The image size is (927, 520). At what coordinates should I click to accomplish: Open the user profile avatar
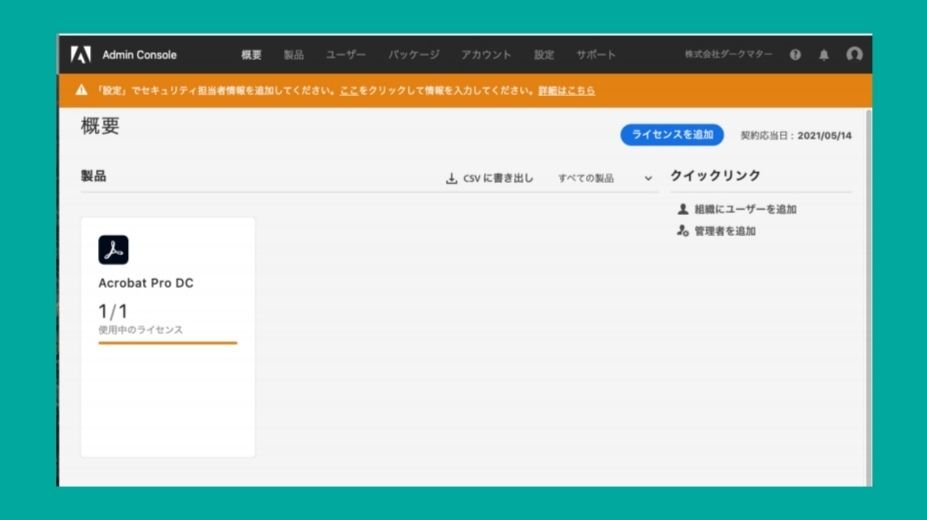click(x=854, y=55)
